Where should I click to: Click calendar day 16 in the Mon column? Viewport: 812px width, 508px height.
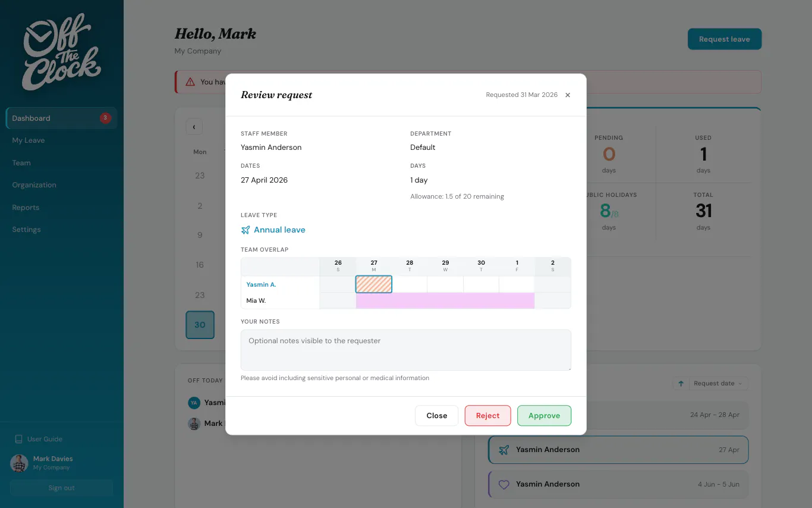[x=200, y=265]
